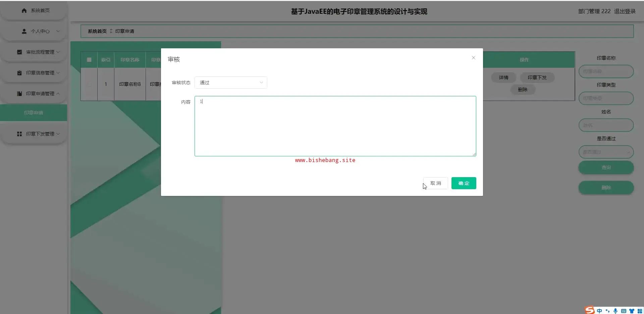Click the microphone voice input icon
644x314 pixels.
coord(615,311)
